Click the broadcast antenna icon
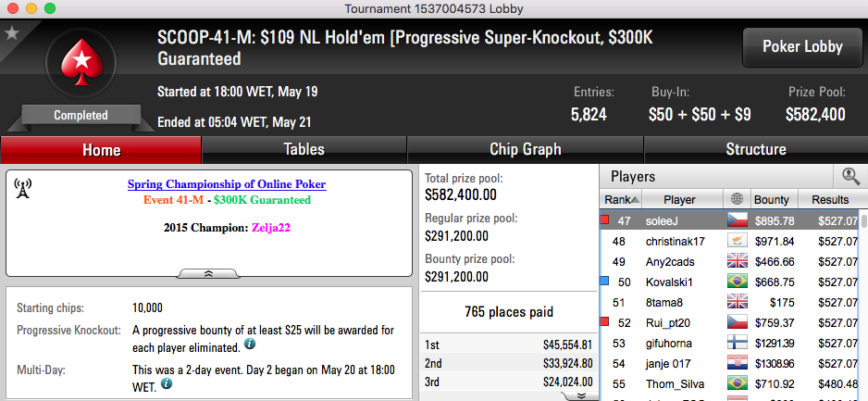The width and height of the screenshot is (868, 401). point(23,188)
